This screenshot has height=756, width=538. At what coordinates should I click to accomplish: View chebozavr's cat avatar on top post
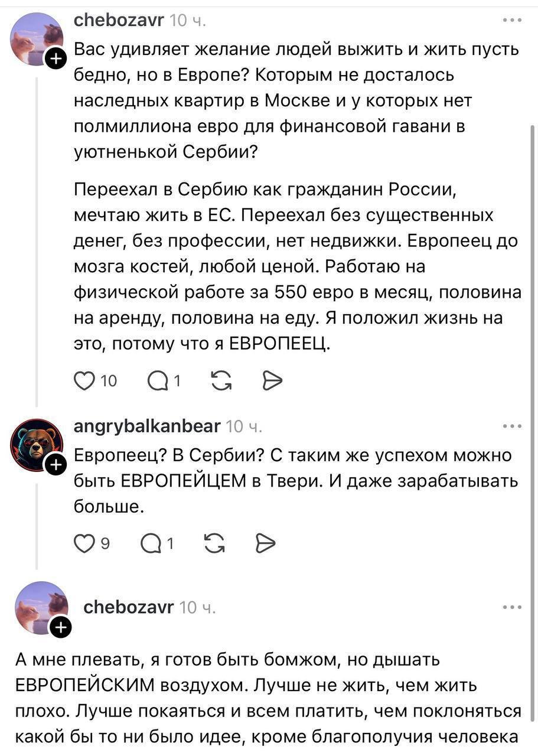click(37, 38)
